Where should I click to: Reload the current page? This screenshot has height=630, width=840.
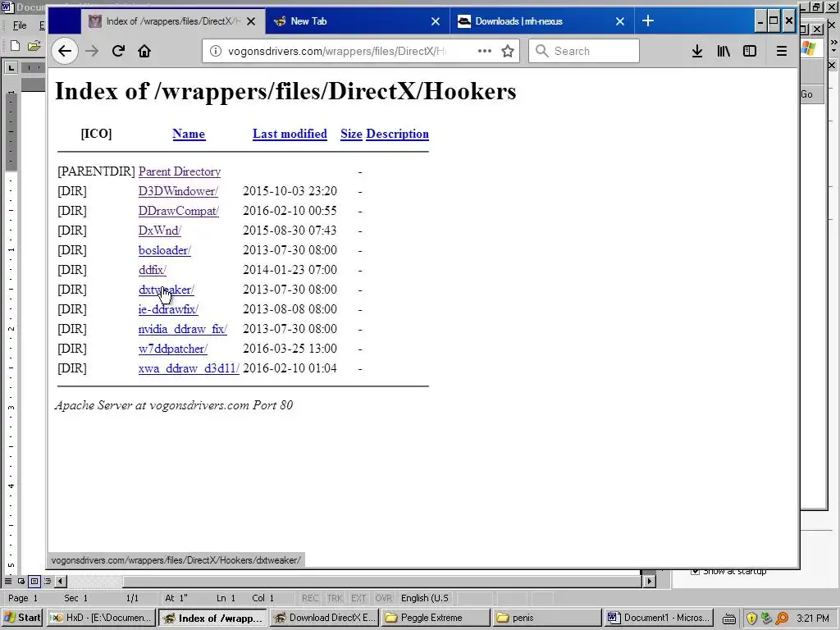pyautogui.click(x=118, y=52)
